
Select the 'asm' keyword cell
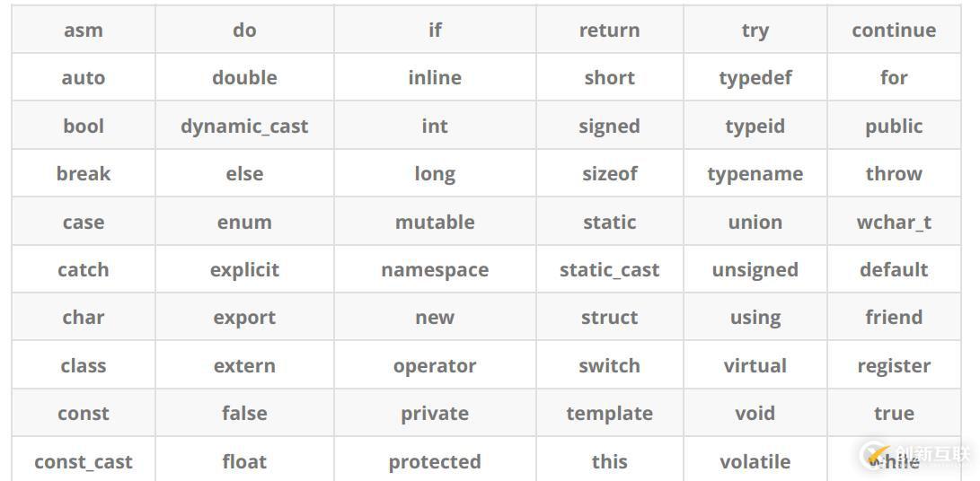pos(84,31)
